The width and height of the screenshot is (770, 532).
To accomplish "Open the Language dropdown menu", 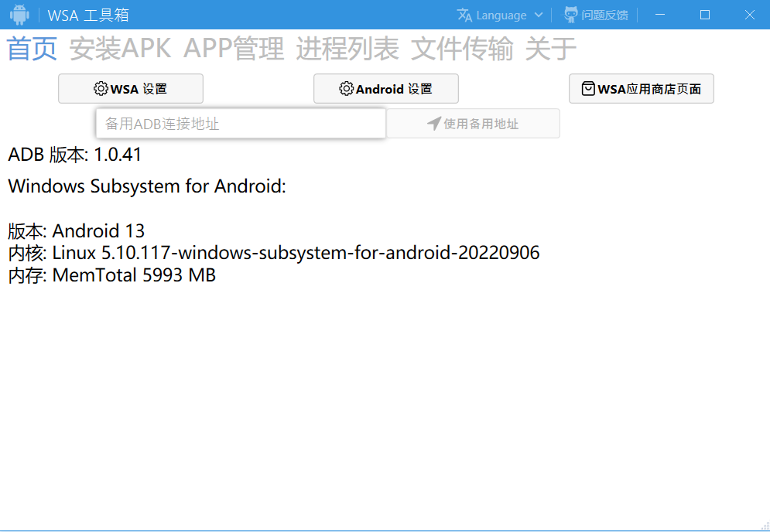I will pyautogui.click(x=500, y=15).
